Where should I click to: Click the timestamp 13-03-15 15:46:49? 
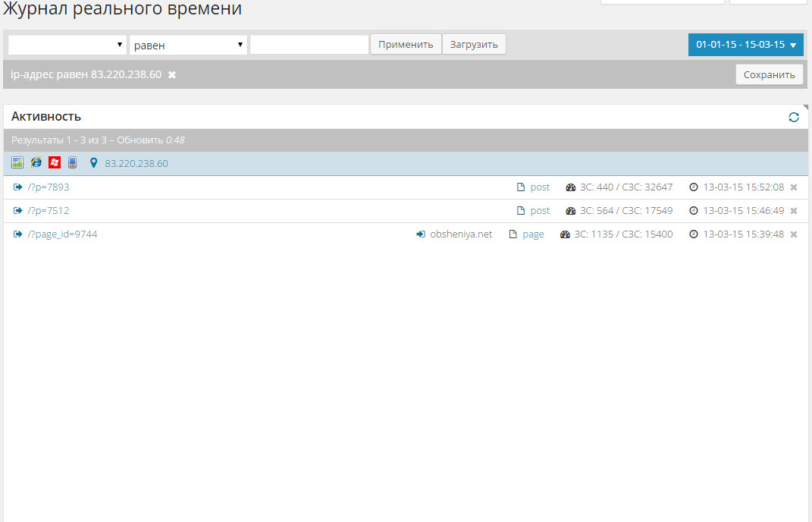point(744,210)
